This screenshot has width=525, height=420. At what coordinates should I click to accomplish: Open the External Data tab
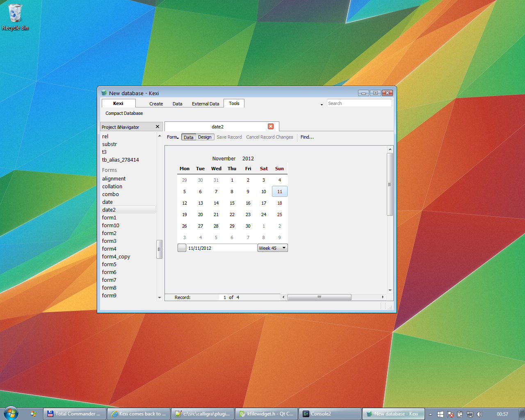click(x=205, y=104)
